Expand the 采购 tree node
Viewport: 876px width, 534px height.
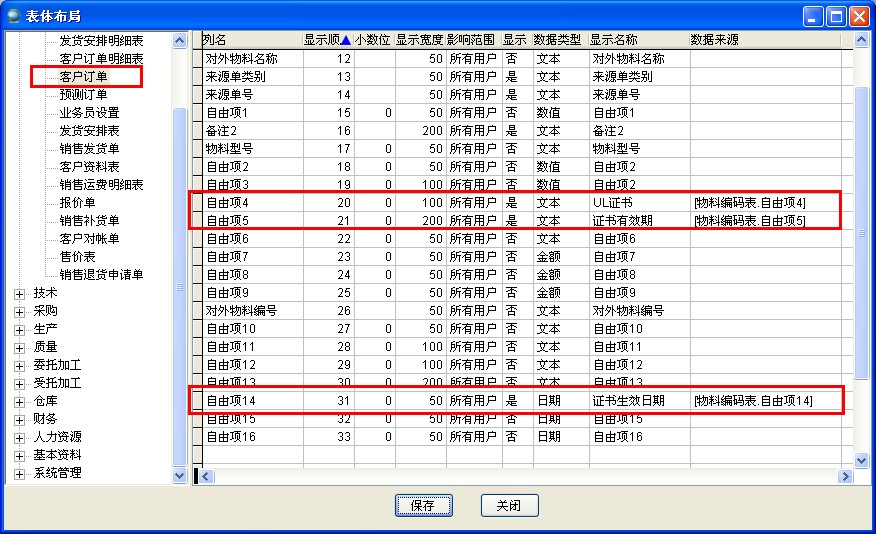click(19, 311)
